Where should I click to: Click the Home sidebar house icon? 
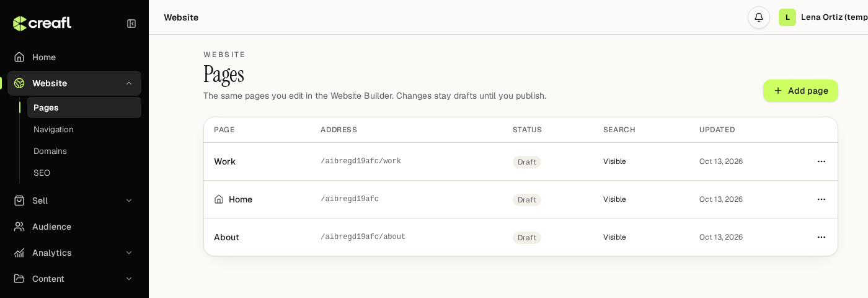click(19, 57)
